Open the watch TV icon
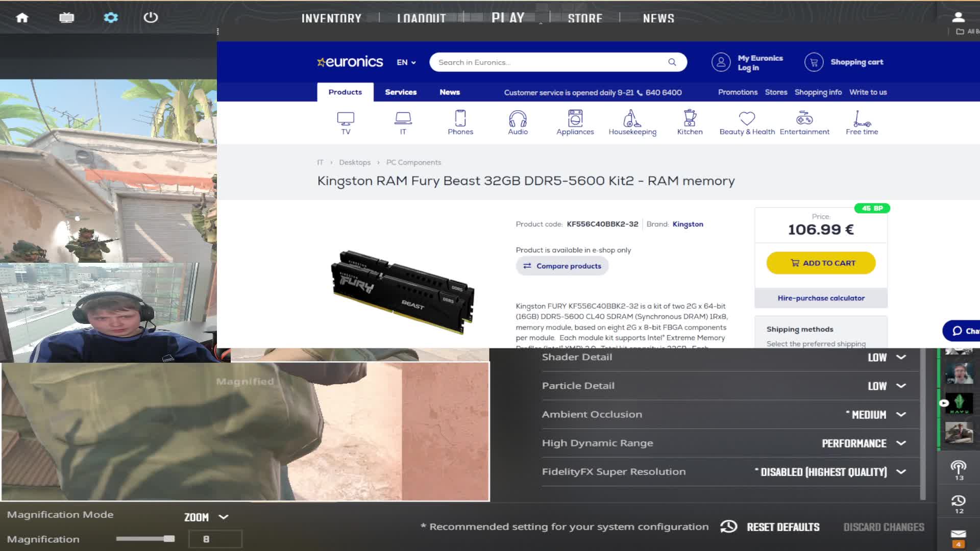The image size is (980, 551). coord(66,18)
